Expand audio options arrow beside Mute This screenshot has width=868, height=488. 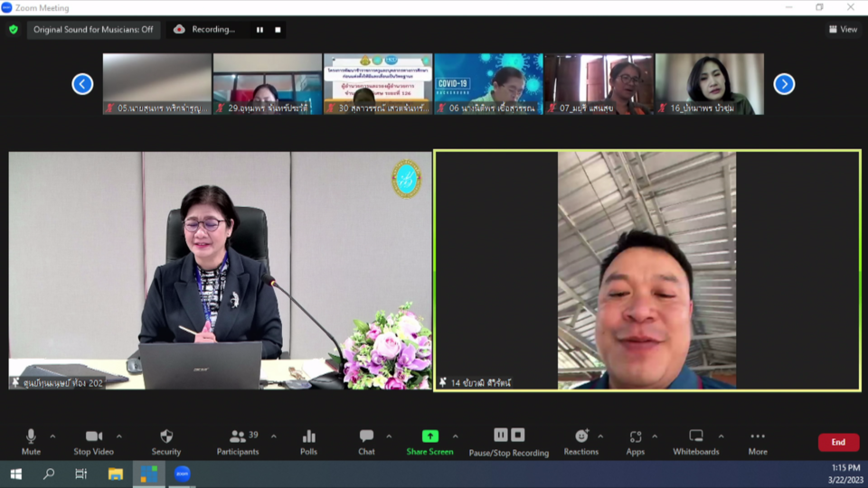[52, 436]
